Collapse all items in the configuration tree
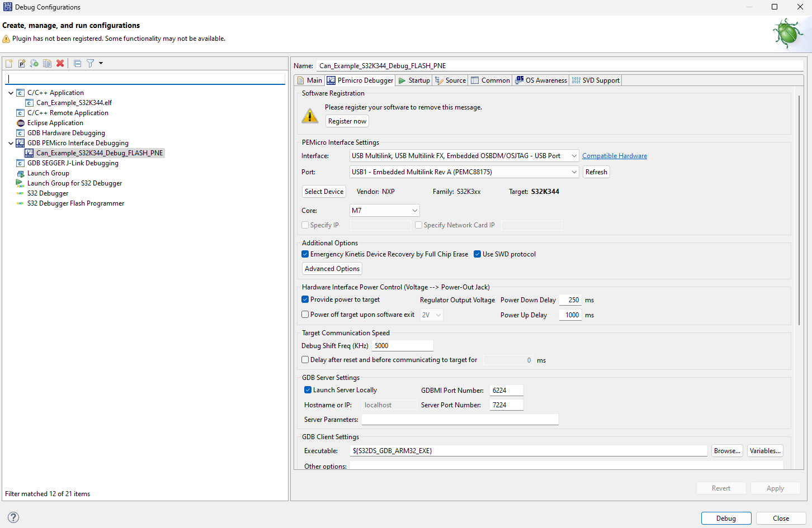Image resolution: width=812 pixels, height=528 pixels. [x=77, y=63]
